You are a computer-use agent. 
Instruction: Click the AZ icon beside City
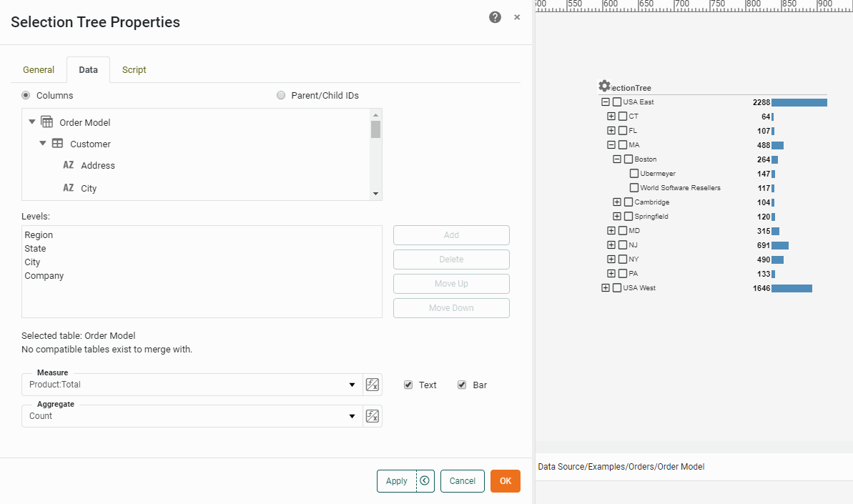pos(68,188)
